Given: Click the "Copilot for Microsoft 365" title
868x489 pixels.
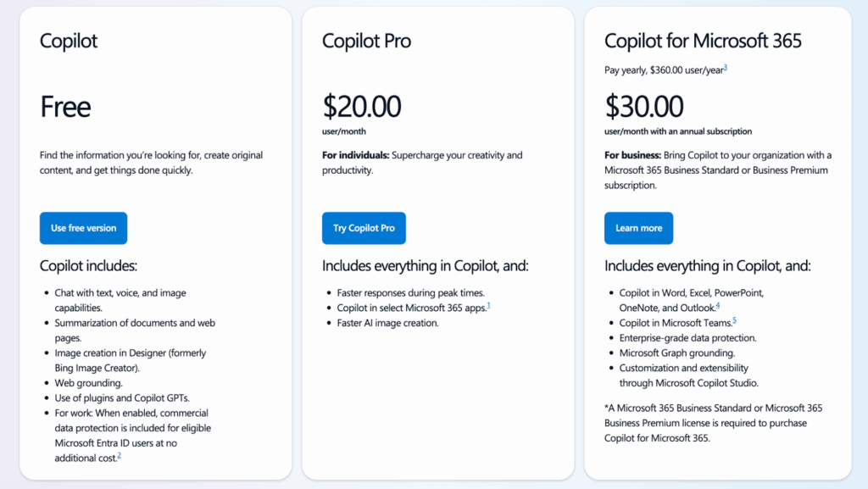Looking at the screenshot, I should click(703, 40).
